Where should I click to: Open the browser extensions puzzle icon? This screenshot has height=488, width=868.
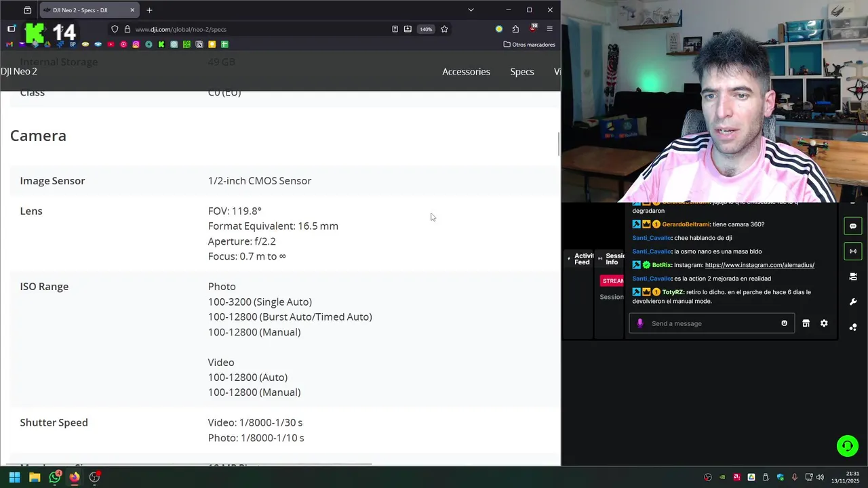515,29
